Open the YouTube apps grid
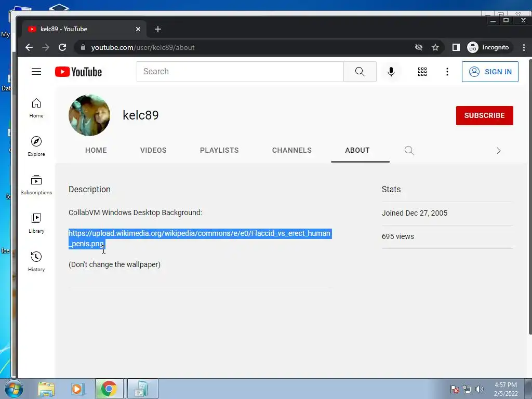This screenshot has width=532, height=399. [x=422, y=72]
